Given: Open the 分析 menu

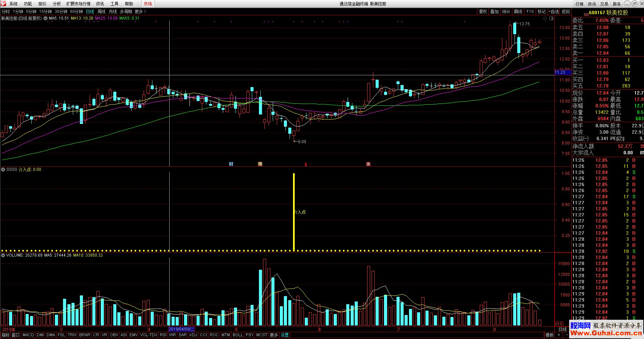Looking at the screenshot, I should [x=57, y=4].
